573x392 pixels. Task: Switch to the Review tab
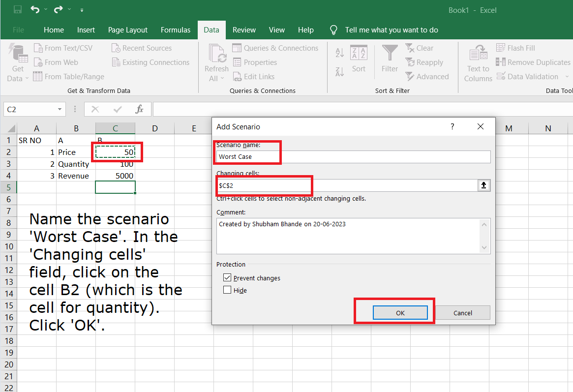coord(244,30)
